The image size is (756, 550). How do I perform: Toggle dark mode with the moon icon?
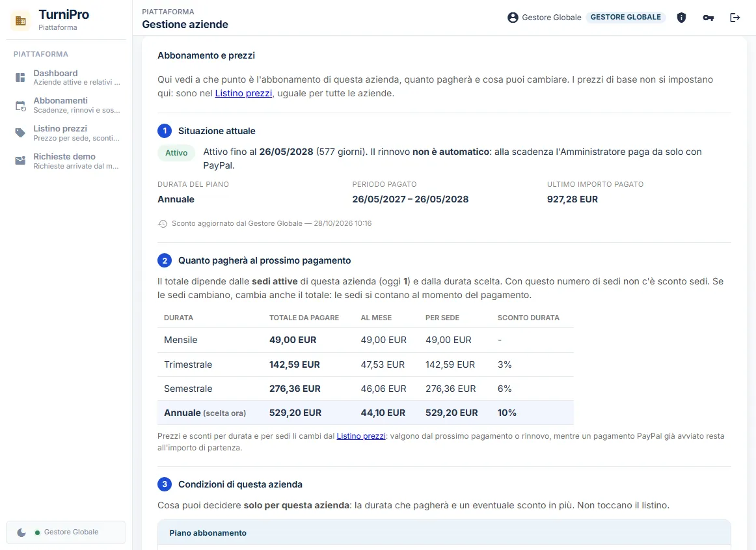(21, 532)
